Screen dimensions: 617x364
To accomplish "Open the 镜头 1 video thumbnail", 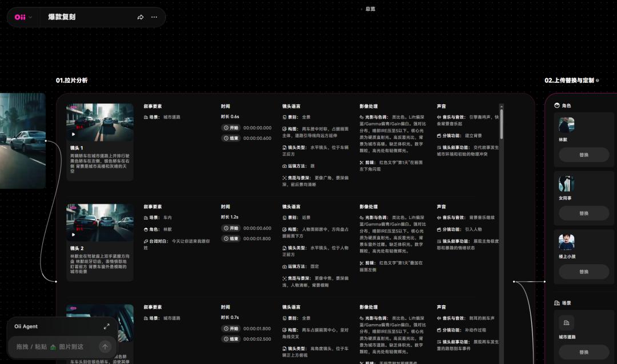I will pyautogui.click(x=100, y=122).
